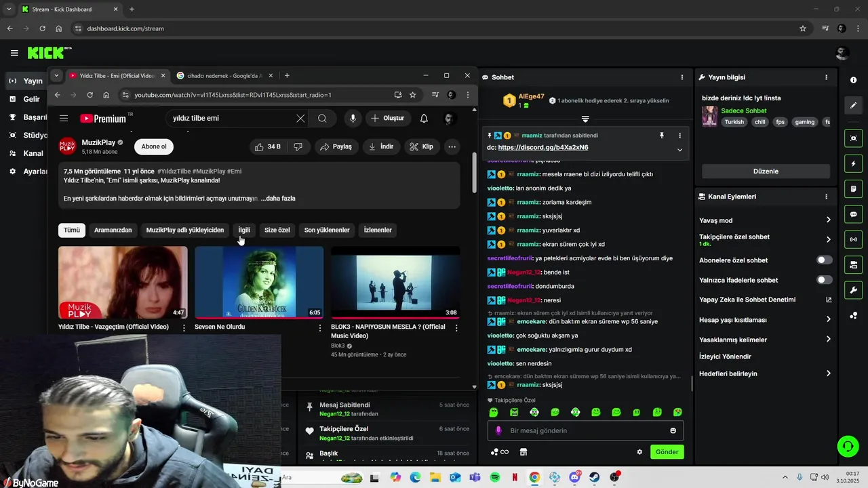The height and width of the screenshot is (488, 868).
Task: Click the channel points infinity icon
Action: [x=499, y=452]
